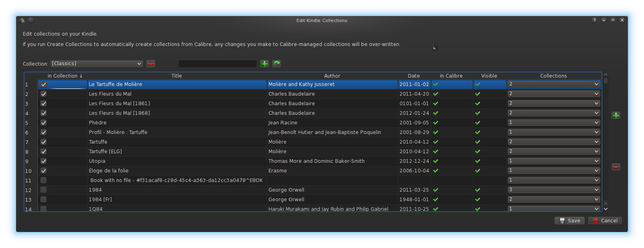
Task: Click the green plus icon right of the table
Action: [x=616, y=116]
